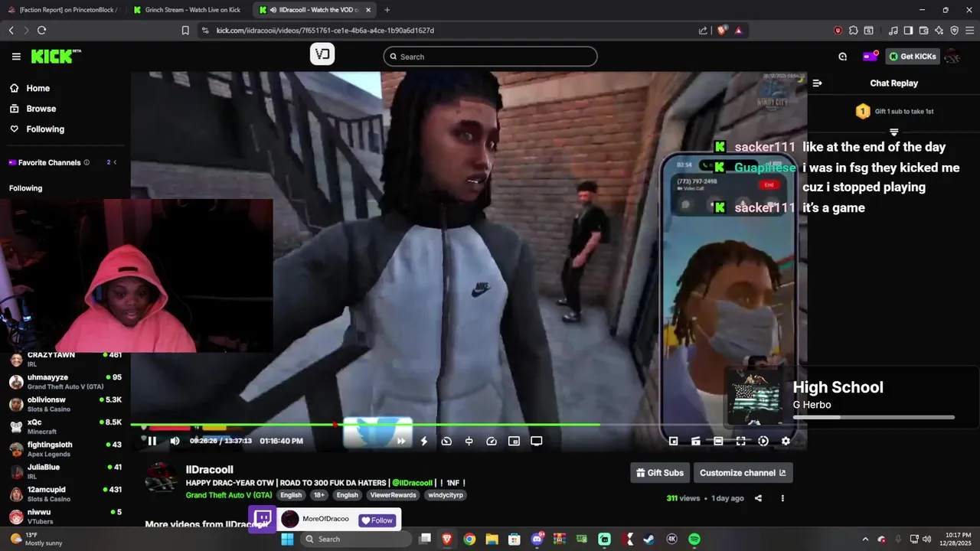Click the Get KICKs button

(x=913, y=57)
